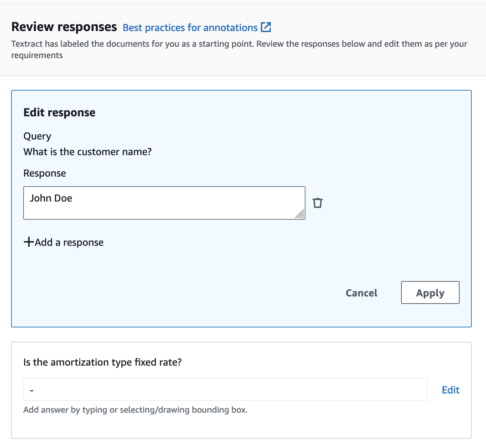Open Best practices for annotations link
Image resolution: width=486 pixels, height=448 pixels.
pyautogui.click(x=190, y=27)
